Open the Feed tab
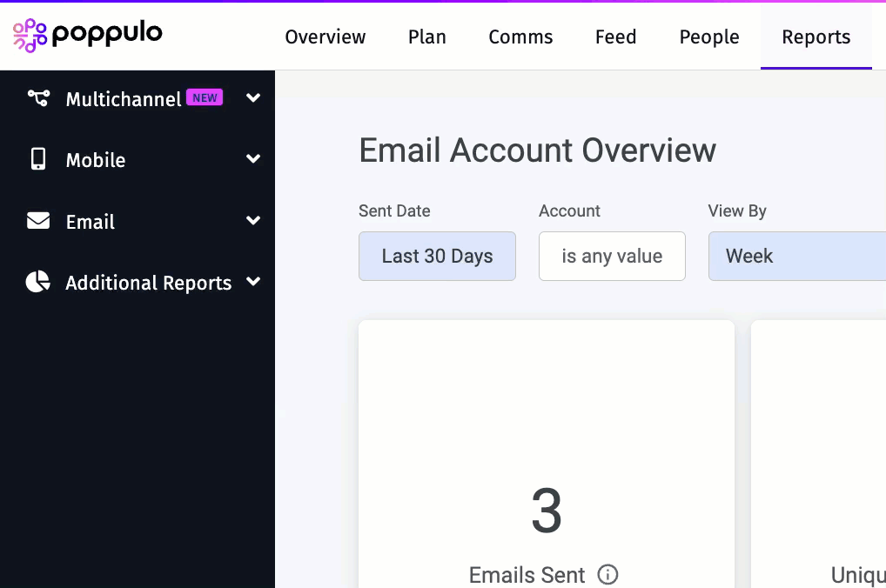886x588 pixels. click(x=616, y=37)
